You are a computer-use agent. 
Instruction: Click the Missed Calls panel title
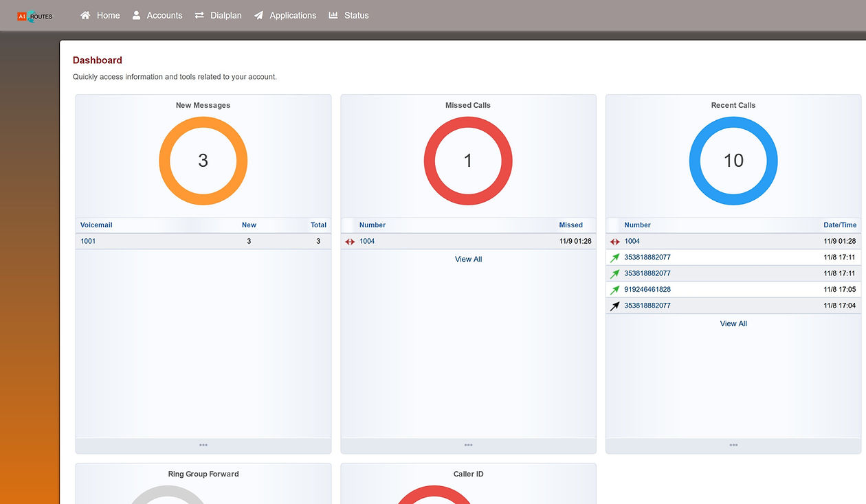[468, 105]
